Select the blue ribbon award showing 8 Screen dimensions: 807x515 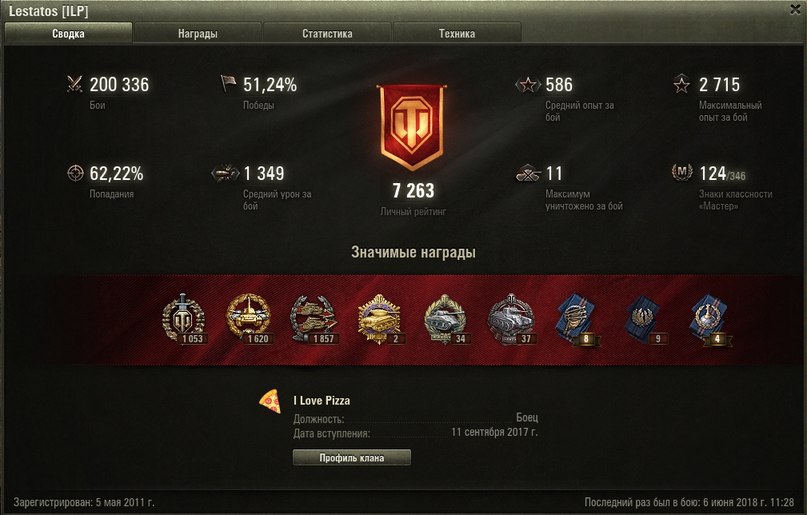[x=576, y=320]
